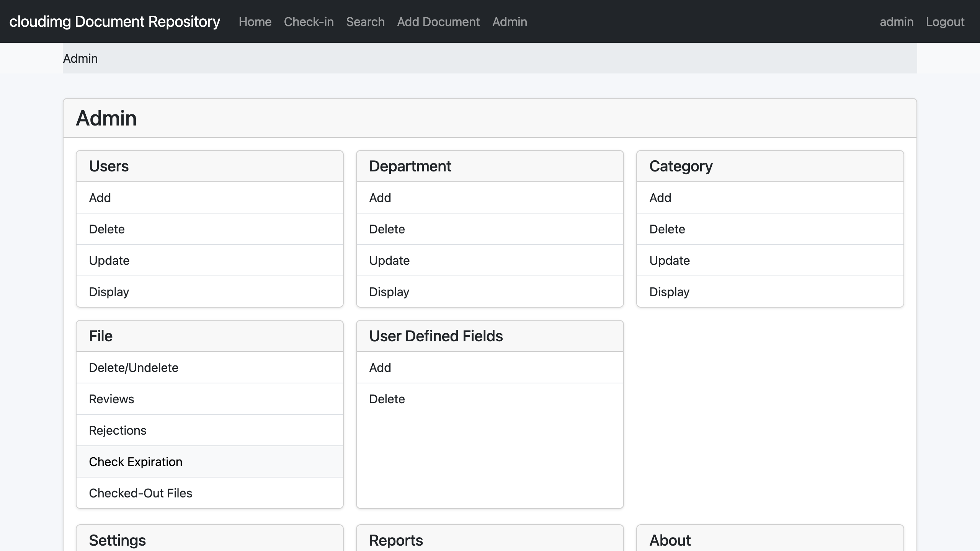Click the Department card heading
The height and width of the screenshot is (551, 980).
click(x=410, y=166)
